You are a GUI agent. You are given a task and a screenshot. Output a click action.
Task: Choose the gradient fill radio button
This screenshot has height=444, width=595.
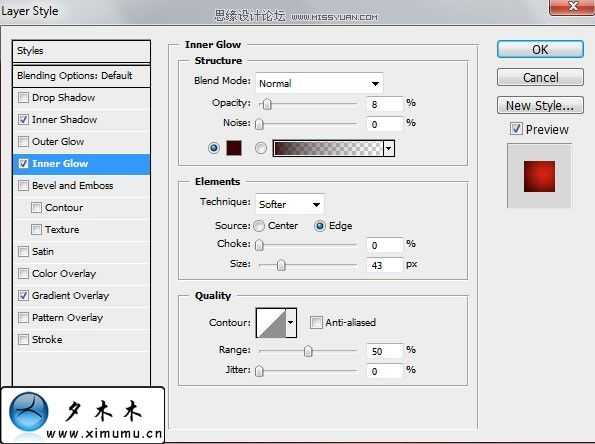point(261,148)
